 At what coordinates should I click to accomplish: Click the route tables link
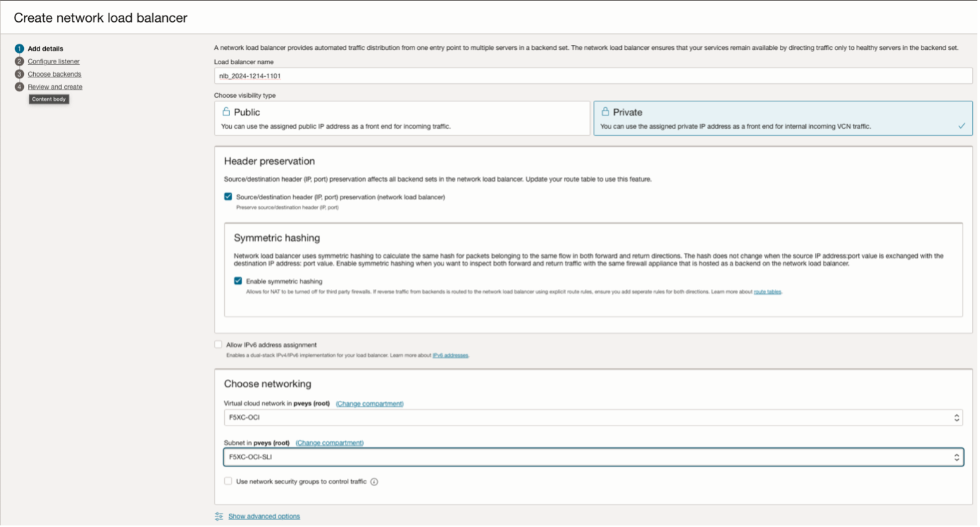[x=767, y=292]
